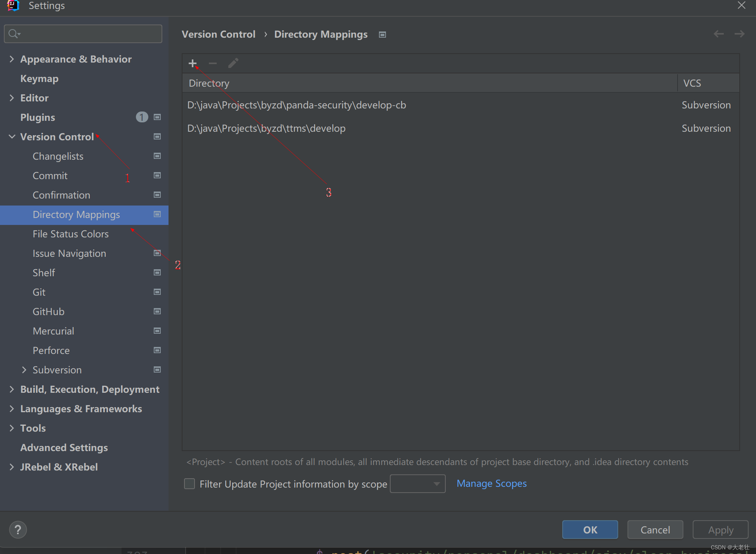
Task: Open the Keymap settings page
Action: tap(39, 78)
